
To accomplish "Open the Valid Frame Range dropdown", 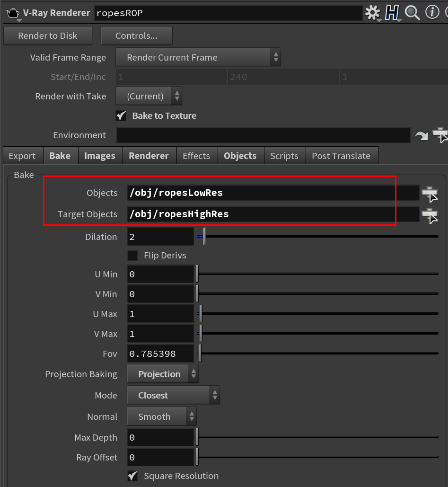I will (x=198, y=57).
